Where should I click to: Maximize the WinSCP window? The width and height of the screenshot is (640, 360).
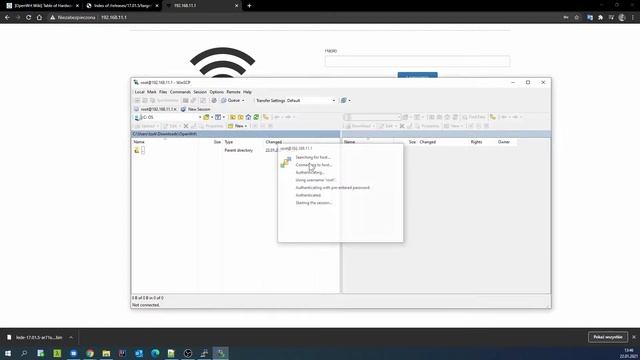[528, 82]
